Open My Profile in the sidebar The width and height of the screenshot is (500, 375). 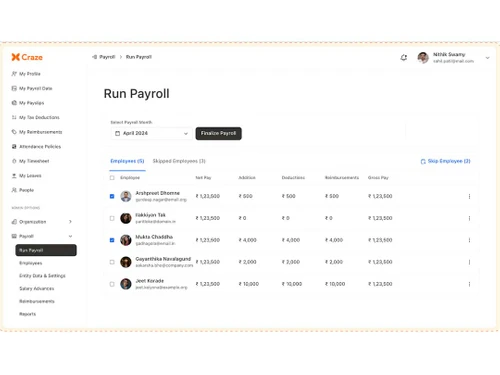(26, 74)
